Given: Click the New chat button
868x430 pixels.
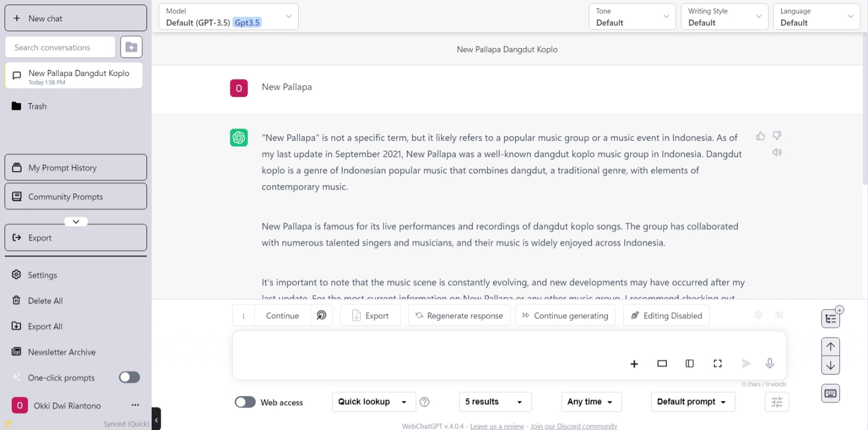Looking at the screenshot, I should (x=76, y=18).
